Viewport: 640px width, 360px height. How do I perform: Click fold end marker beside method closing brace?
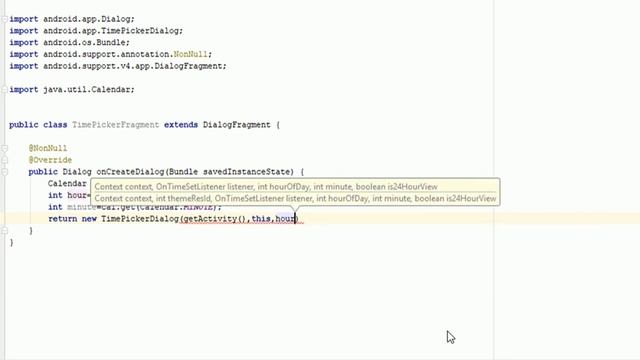point(4,231)
